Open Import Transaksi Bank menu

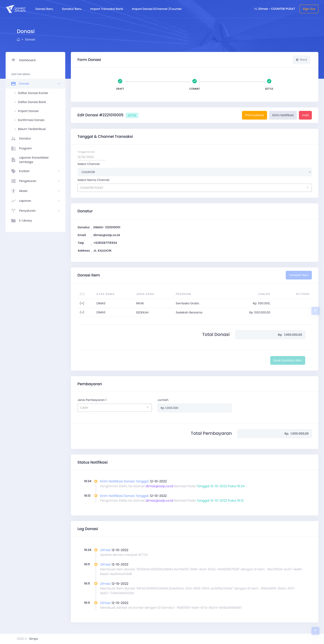[x=107, y=9]
